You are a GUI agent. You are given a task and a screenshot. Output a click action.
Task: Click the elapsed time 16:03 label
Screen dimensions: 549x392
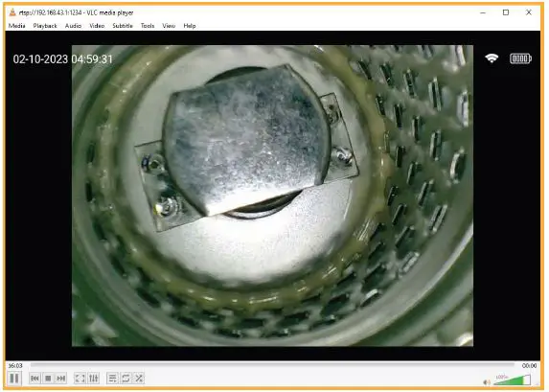pos(15,365)
